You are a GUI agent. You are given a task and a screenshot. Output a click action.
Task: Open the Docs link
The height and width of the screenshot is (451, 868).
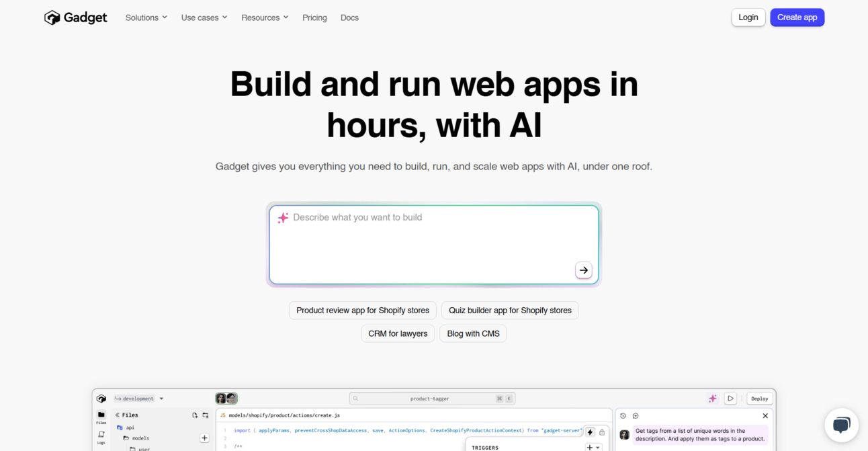349,17
